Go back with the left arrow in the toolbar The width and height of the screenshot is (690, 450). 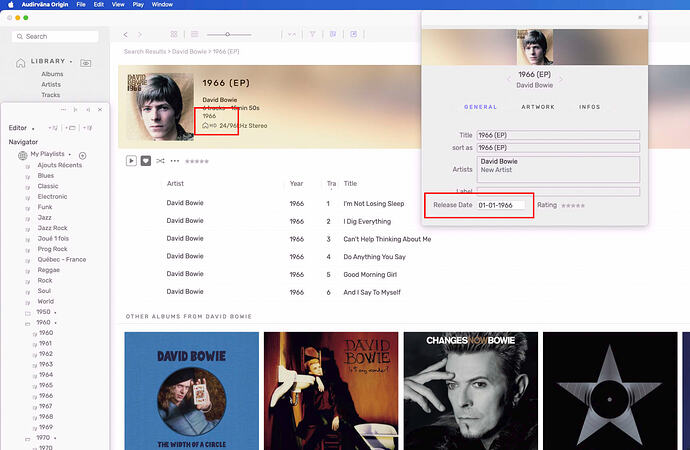125,34
